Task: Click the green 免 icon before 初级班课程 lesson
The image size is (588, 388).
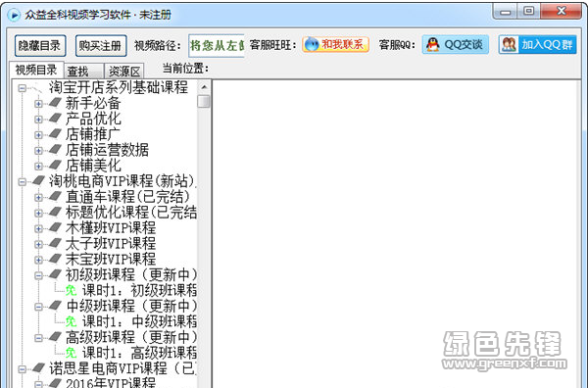Action: tap(72, 291)
